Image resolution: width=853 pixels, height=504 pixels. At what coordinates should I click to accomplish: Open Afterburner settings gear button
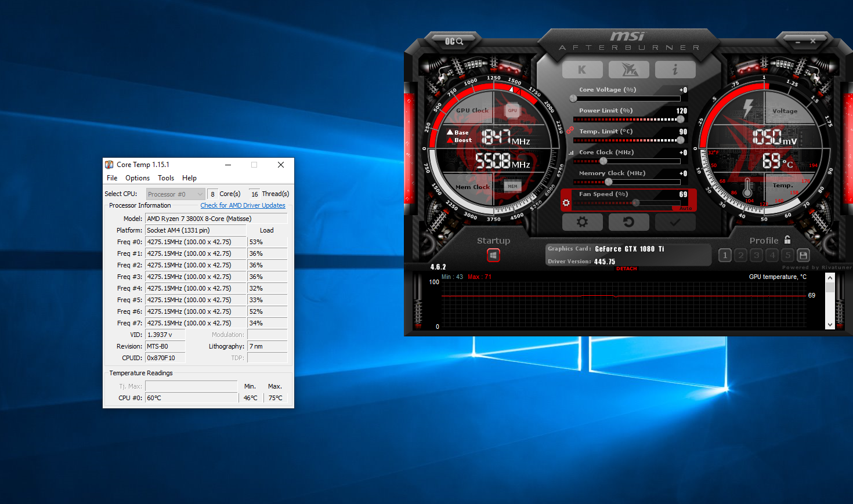click(582, 222)
